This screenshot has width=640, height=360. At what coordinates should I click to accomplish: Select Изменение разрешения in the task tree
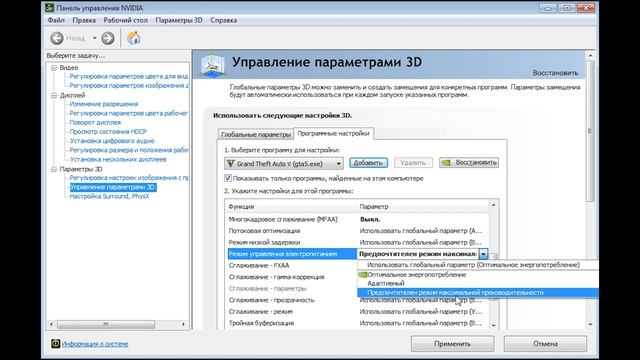pos(104,104)
